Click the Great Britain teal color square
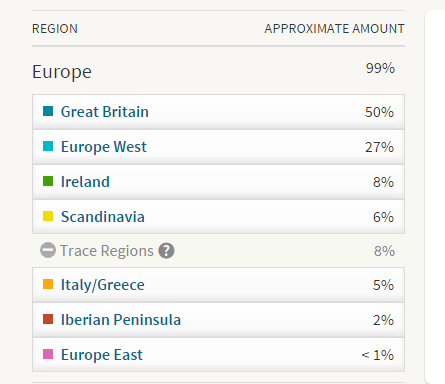The width and height of the screenshot is (445, 384). pyautogui.click(x=48, y=111)
